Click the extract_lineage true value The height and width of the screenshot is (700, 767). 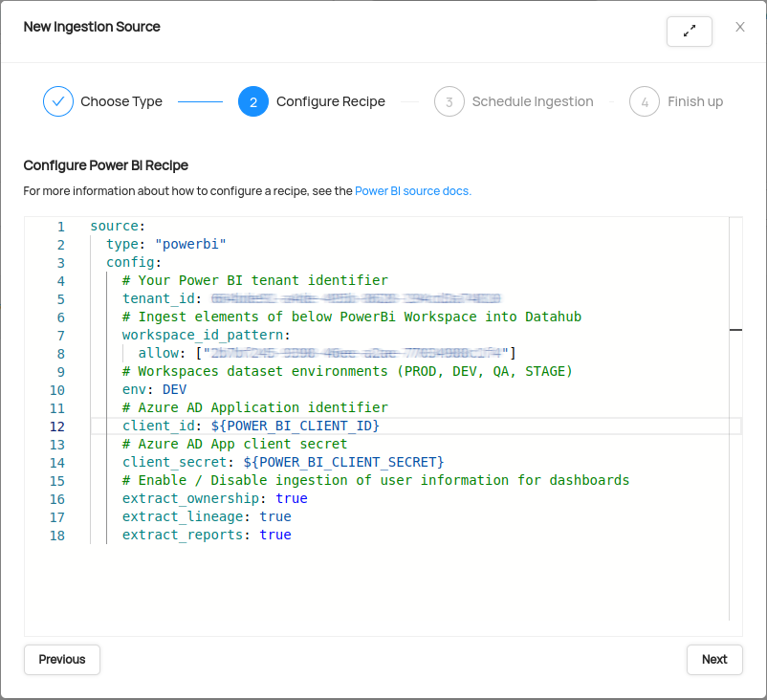pyautogui.click(x=275, y=516)
